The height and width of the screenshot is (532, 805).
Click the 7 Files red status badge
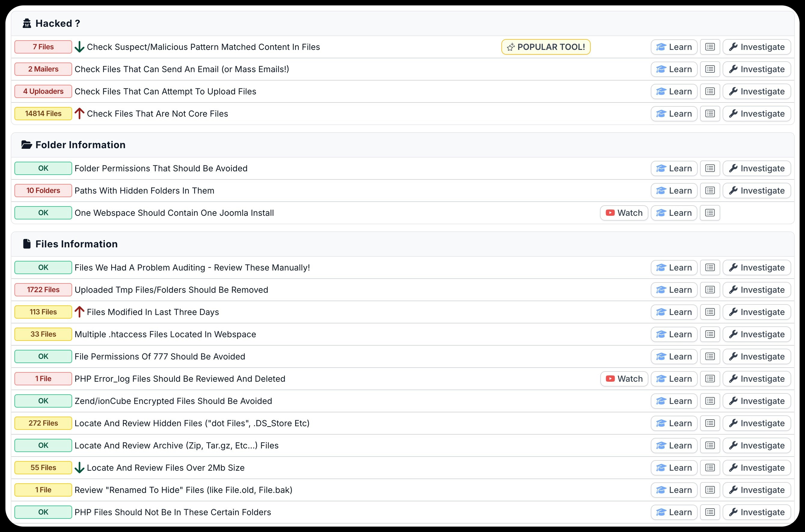pyautogui.click(x=43, y=47)
